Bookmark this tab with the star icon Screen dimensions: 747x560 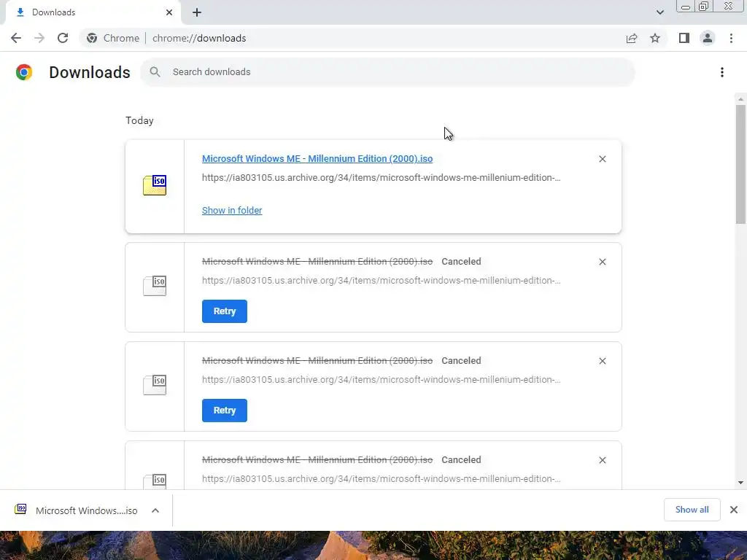(x=655, y=38)
